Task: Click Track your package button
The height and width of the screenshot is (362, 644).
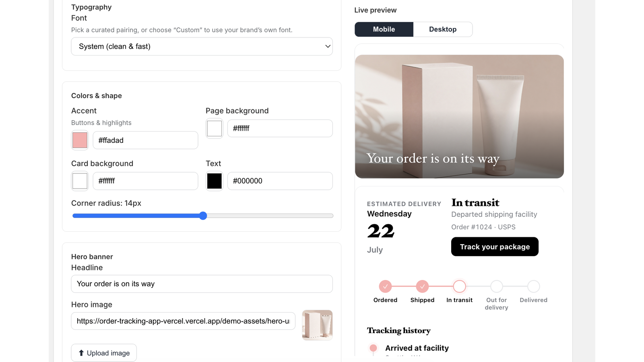Action: [x=495, y=247]
